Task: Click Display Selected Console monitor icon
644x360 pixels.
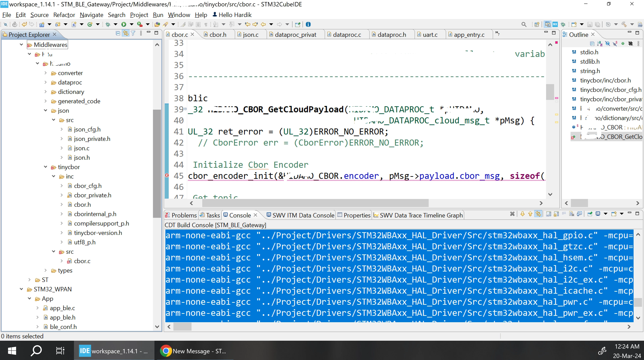Action: pos(598,214)
